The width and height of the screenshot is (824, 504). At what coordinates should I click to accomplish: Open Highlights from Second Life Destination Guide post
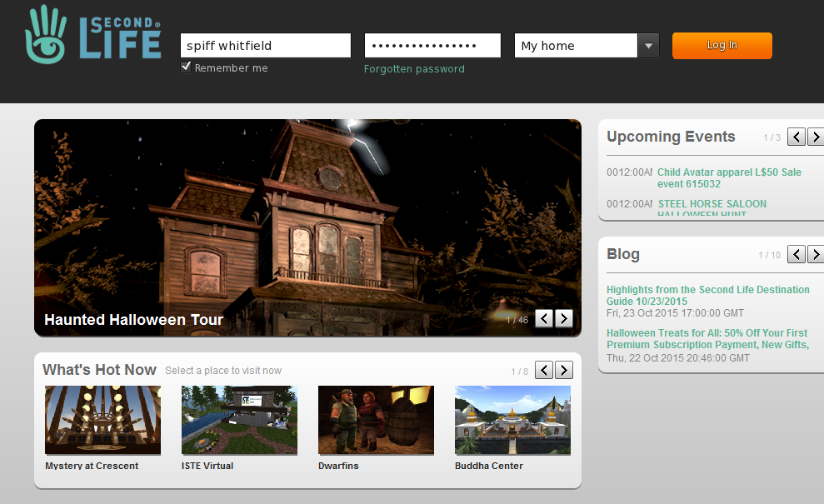(708, 296)
